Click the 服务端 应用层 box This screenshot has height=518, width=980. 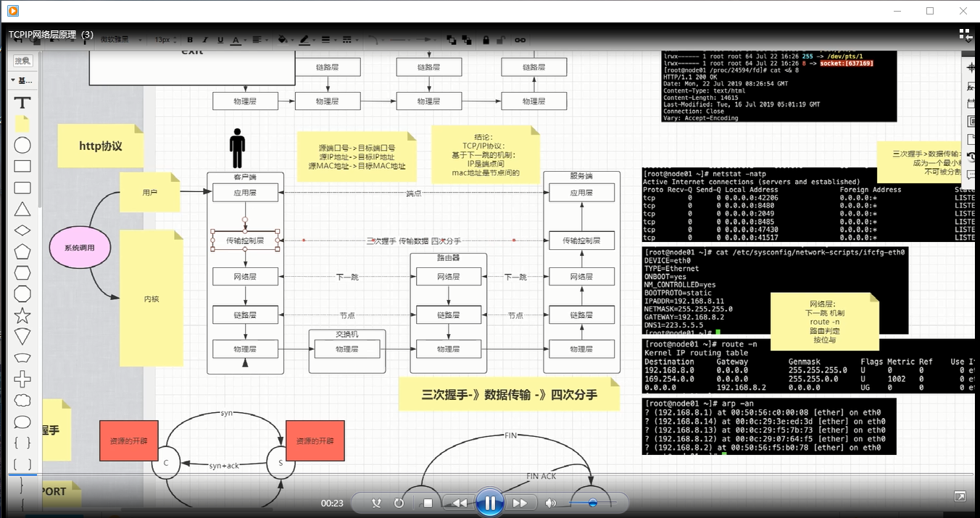coord(581,193)
